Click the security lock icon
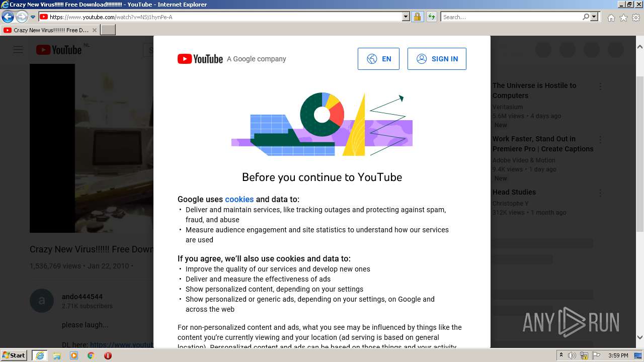Viewport: 644px width, 362px height. tap(417, 17)
